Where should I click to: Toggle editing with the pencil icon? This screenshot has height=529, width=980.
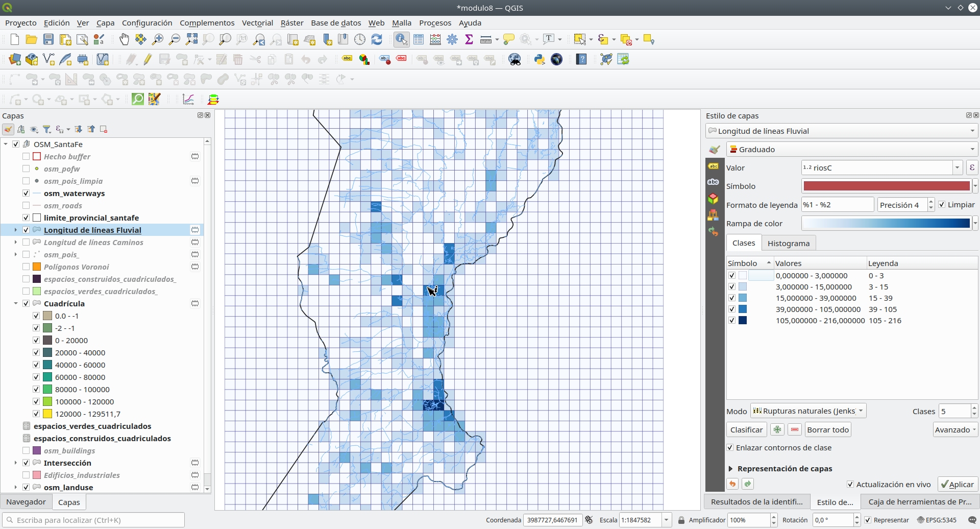[x=148, y=59]
